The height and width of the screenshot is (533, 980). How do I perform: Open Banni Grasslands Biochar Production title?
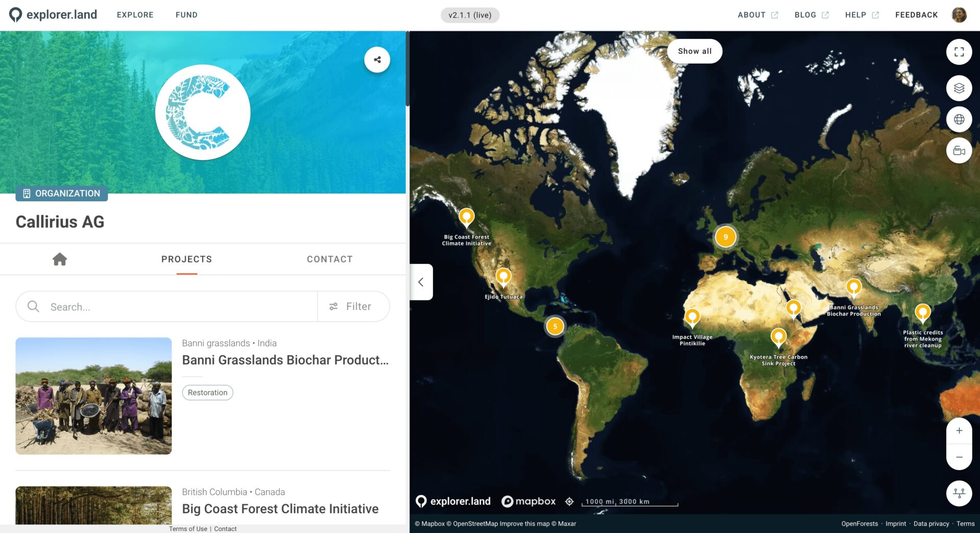(x=285, y=360)
